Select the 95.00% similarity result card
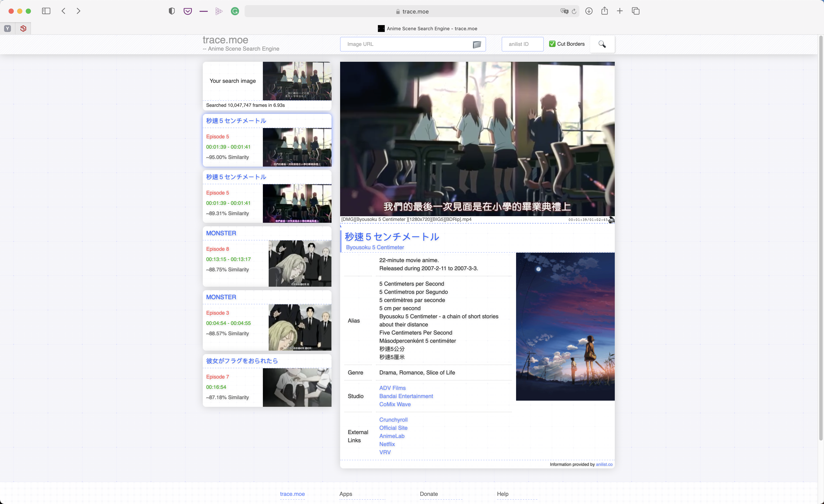 [267, 140]
